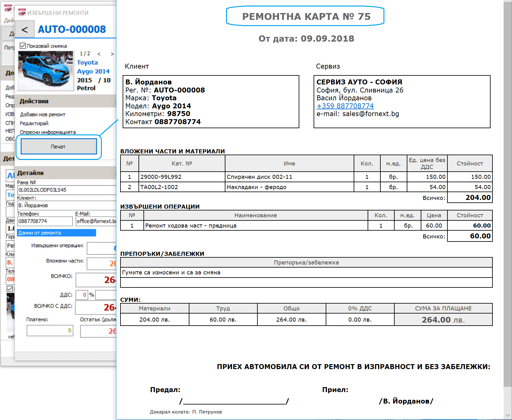The image size is (512, 420).
Task: Click catalog number 29000-99L992 cell
Action: [x=182, y=177]
